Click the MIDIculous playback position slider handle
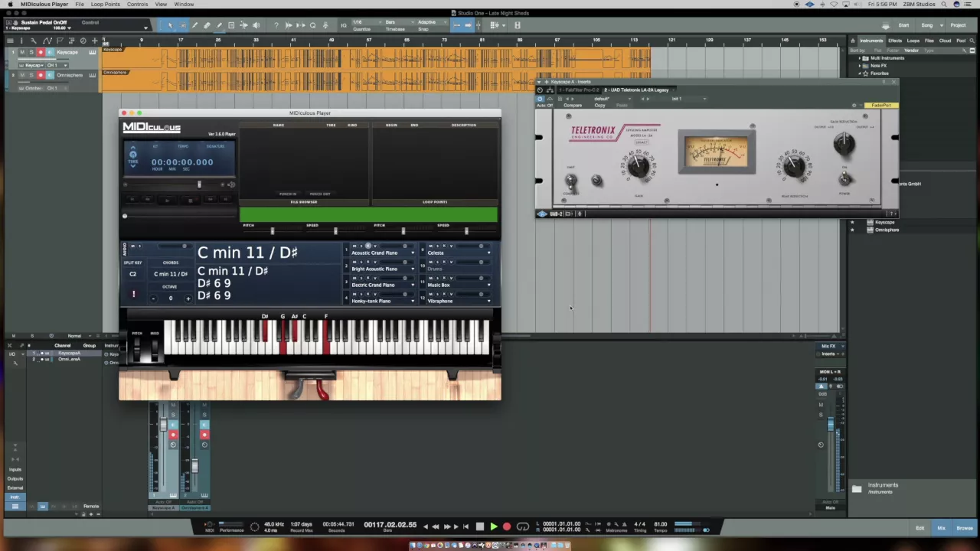This screenshot has height=551, width=980. [x=125, y=216]
